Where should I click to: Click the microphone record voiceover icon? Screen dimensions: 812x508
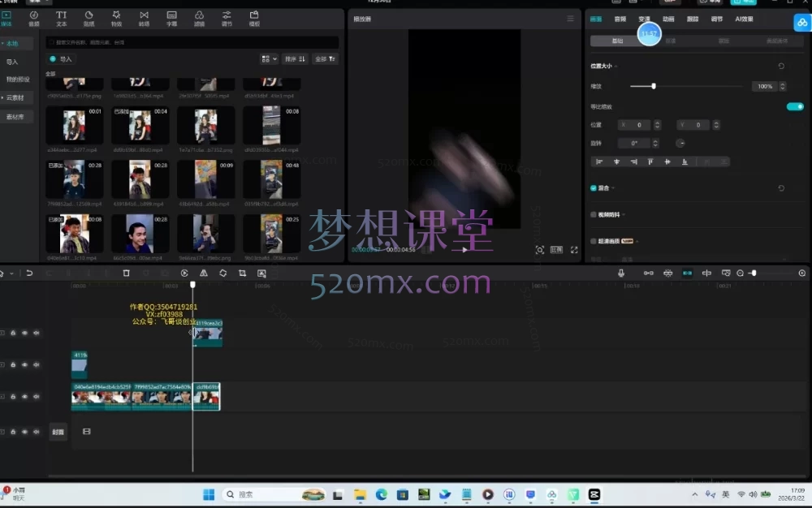pos(621,273)
